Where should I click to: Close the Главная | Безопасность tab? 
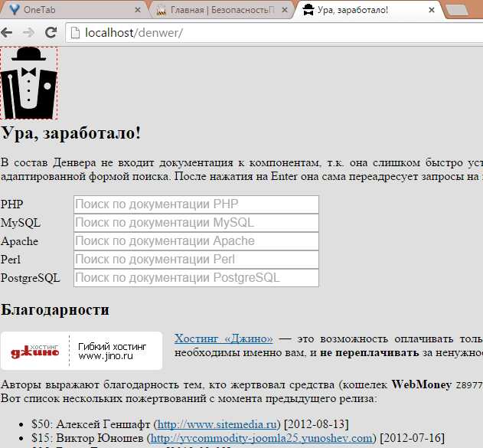click(x=285, y=10)
